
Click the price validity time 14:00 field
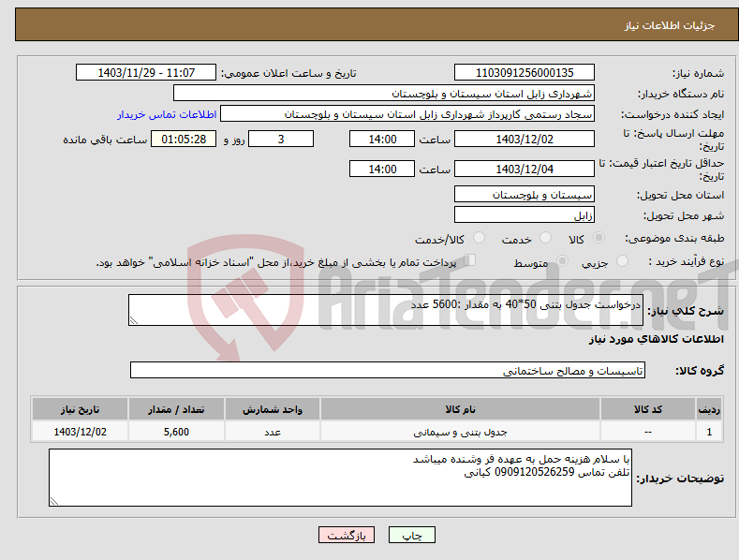pyautogui.click(x=382, y=169)
